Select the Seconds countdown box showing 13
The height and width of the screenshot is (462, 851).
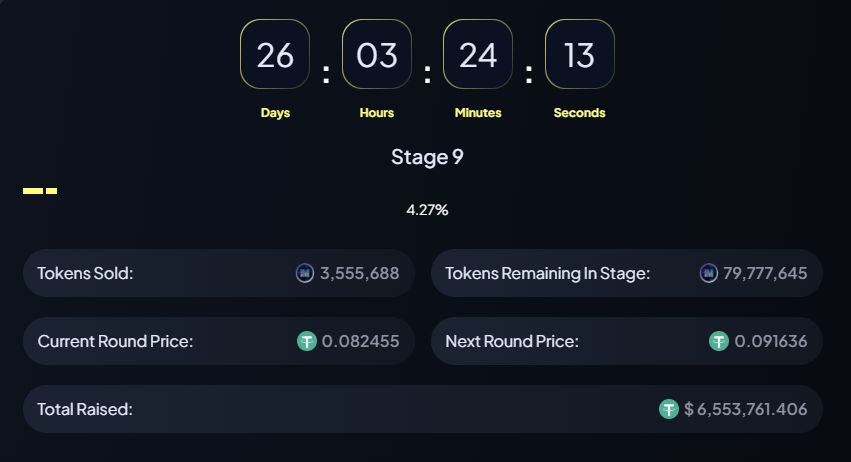580,54
